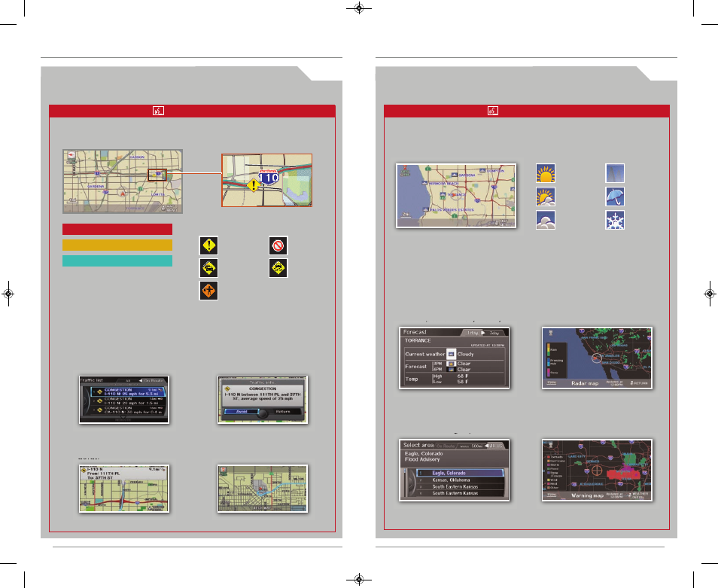This screenshot has height=588, width=718.
Task: Click the Low 58 F temperature value
Action: click(x=463, y=382)
